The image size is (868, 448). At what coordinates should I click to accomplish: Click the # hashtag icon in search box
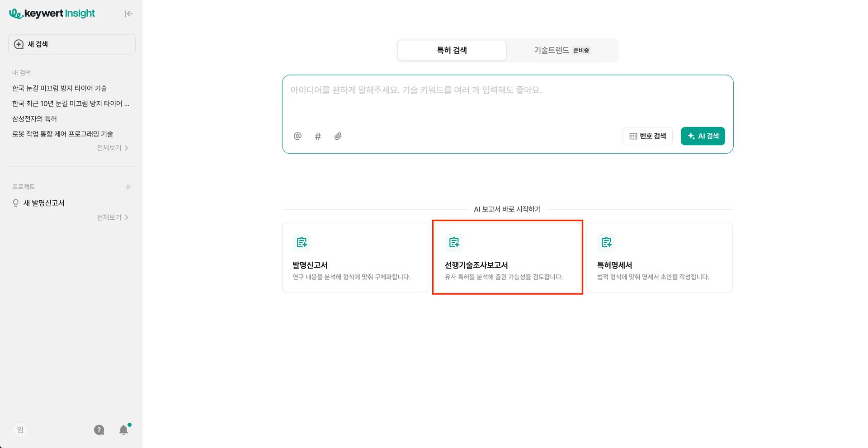tap(318, 136)
